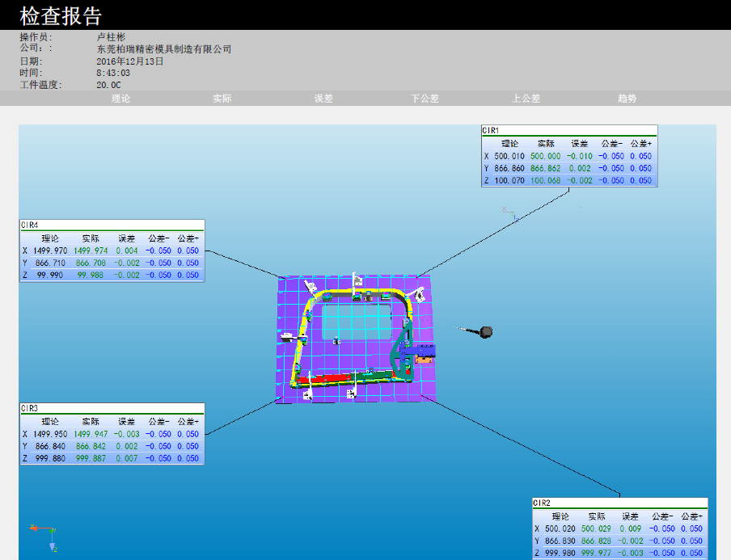
Task: Click the 理论 column header in the header bar
Action: (x=120, y=99)
